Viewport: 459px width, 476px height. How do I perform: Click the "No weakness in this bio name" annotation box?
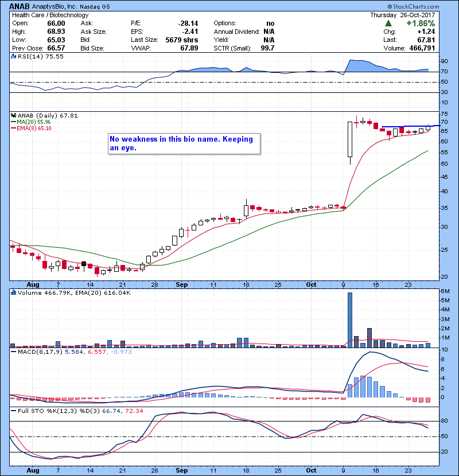click(184, 143)
